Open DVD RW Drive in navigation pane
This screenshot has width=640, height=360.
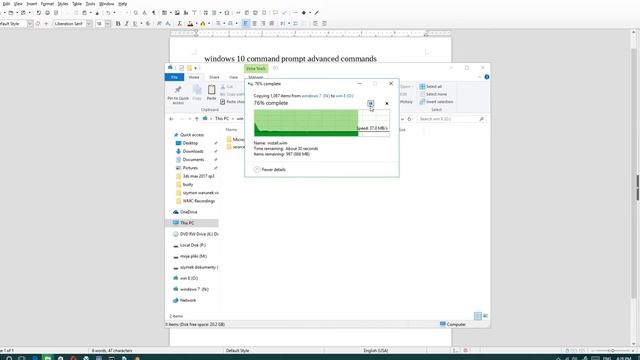[196, 234]
